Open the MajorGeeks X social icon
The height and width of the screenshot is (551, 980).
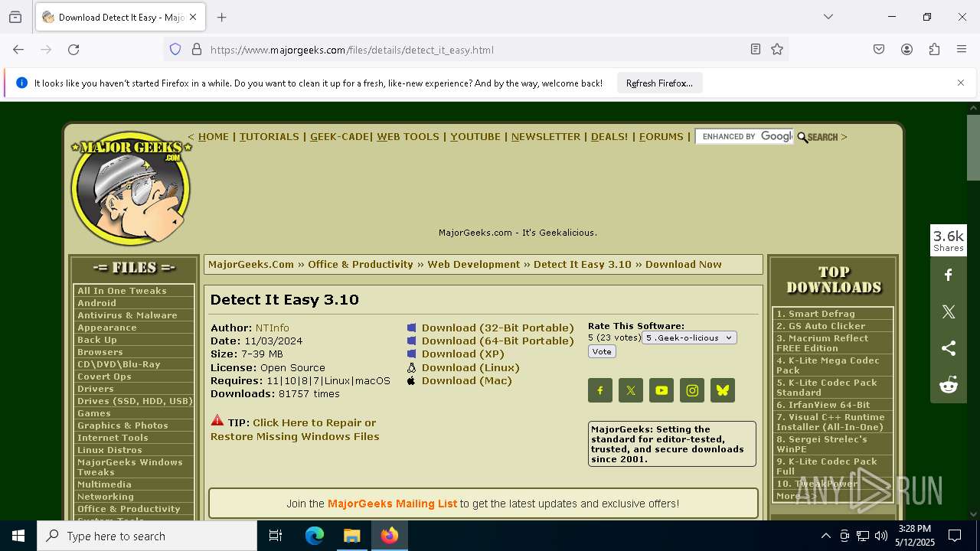631,390
